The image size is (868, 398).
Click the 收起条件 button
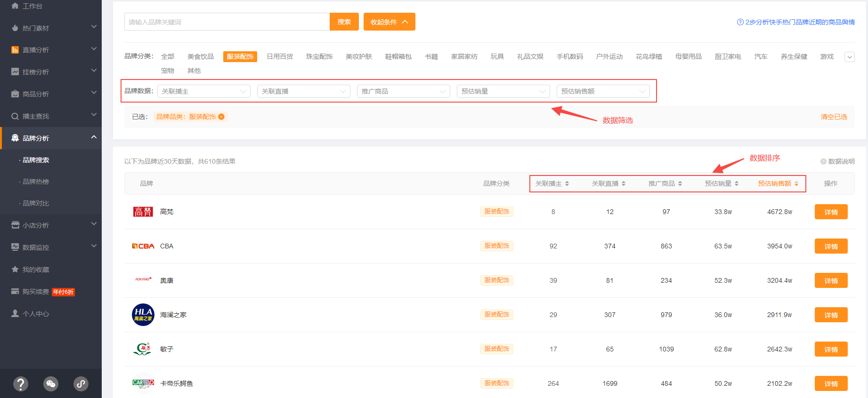pyautogui.click(x=389, y=22)
